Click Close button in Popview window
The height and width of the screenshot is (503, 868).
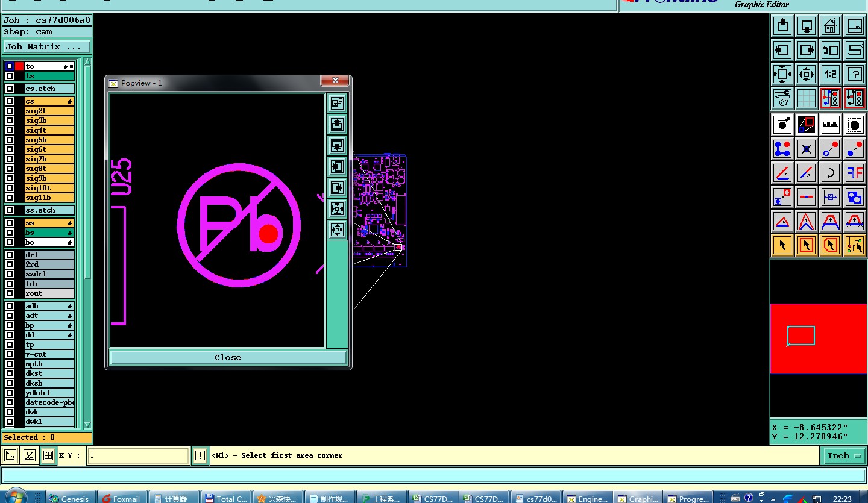228,357
